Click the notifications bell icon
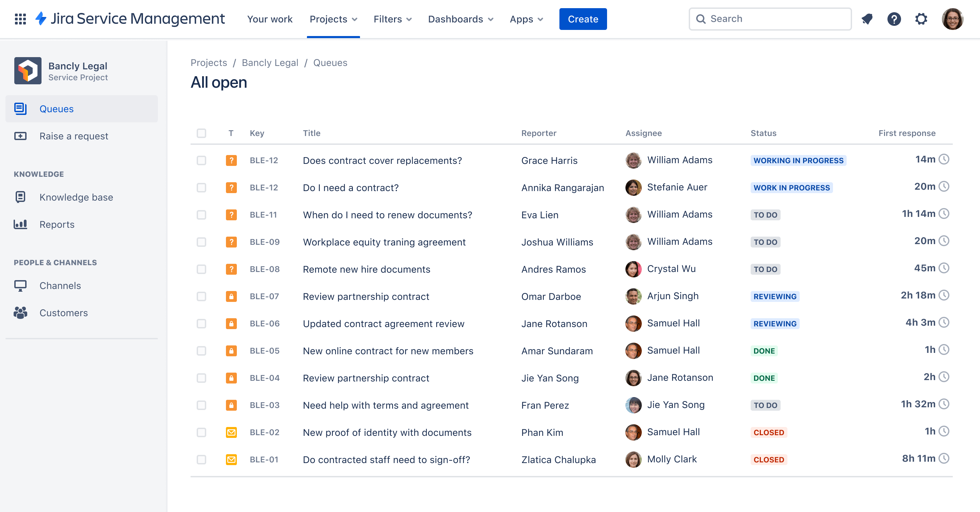 tap(868, 19)
